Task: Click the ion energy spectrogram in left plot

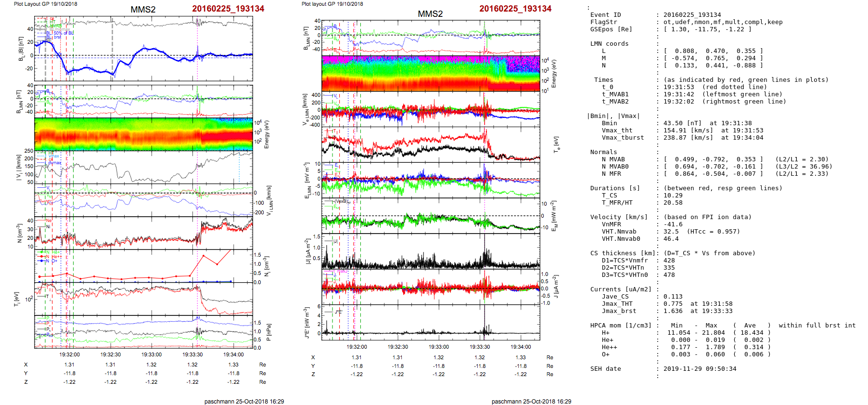Action: (x=143, y=134)
